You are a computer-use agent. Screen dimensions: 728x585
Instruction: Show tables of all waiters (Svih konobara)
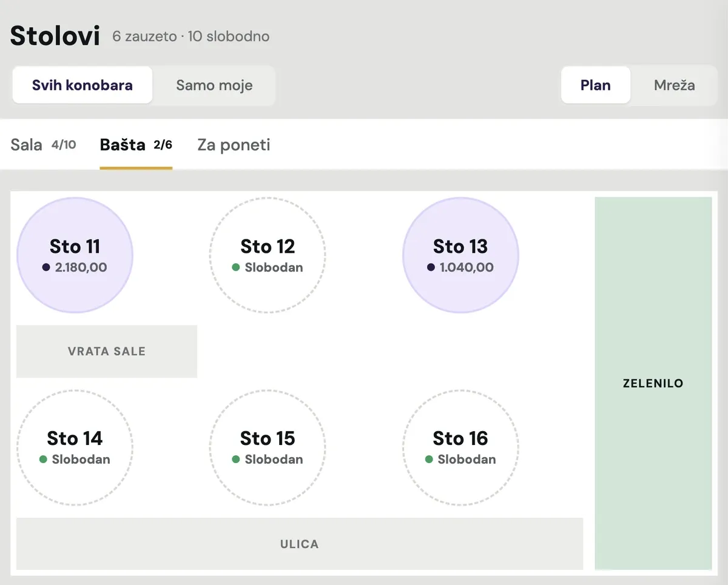click(x=83, y=85)
